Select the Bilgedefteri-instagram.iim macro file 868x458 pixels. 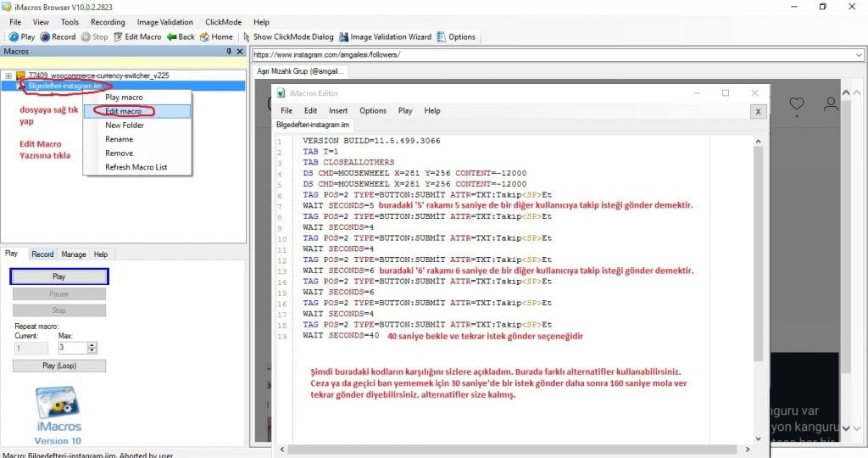64,86
